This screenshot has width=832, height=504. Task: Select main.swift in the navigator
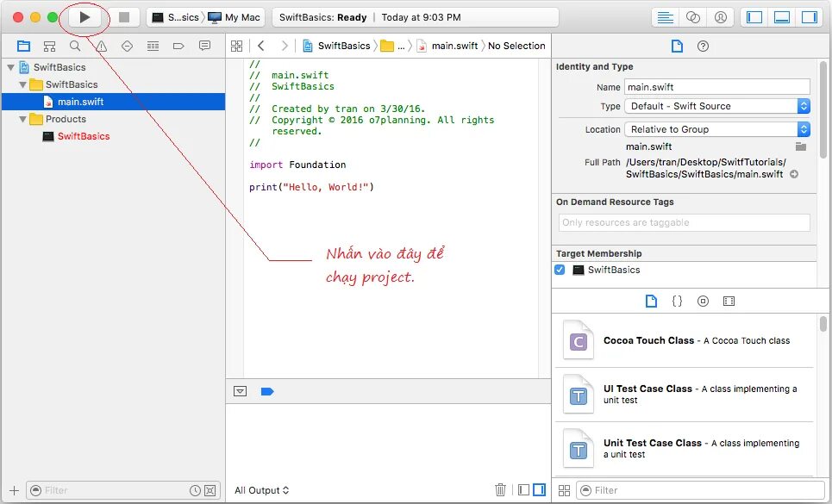[114, 102]
